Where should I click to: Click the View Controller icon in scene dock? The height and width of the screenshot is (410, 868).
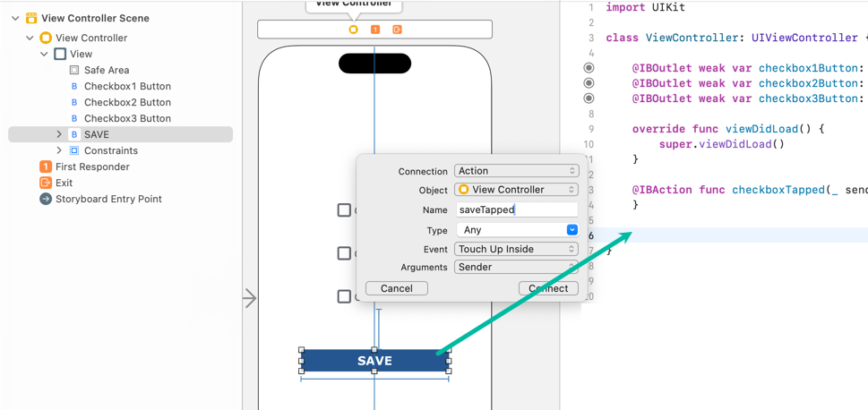pyautogui.click(x=353, y=30)
